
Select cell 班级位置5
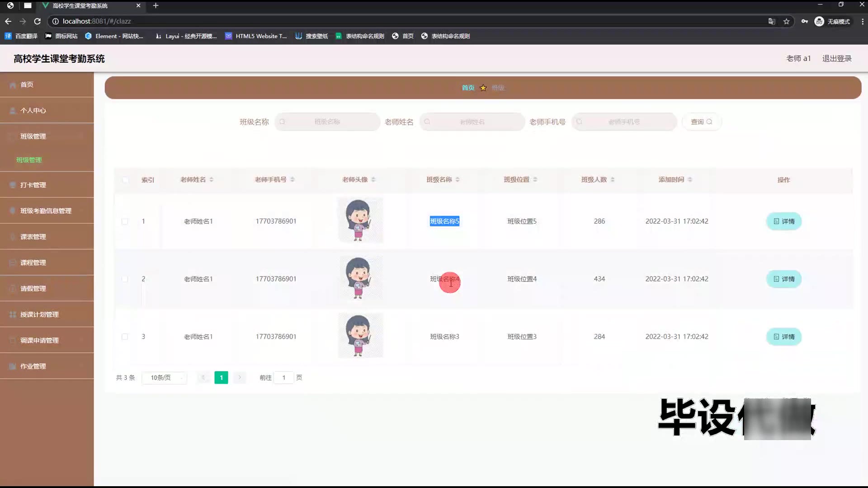tap(522, 221)
